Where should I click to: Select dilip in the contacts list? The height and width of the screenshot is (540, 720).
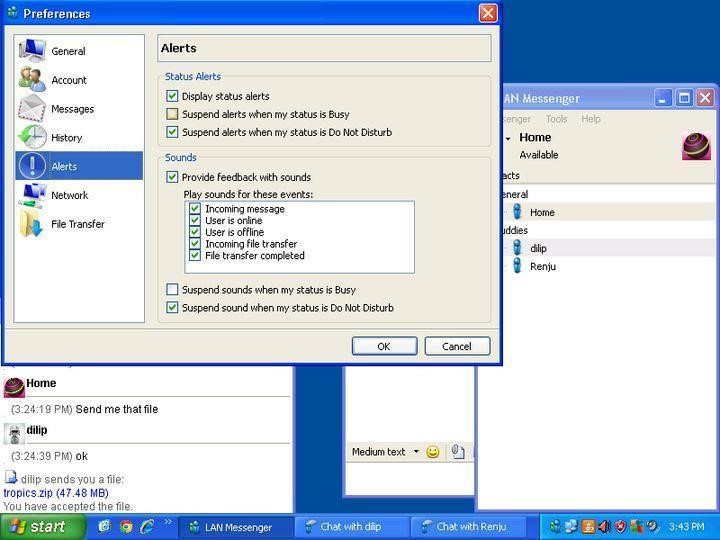click(538, 248)
